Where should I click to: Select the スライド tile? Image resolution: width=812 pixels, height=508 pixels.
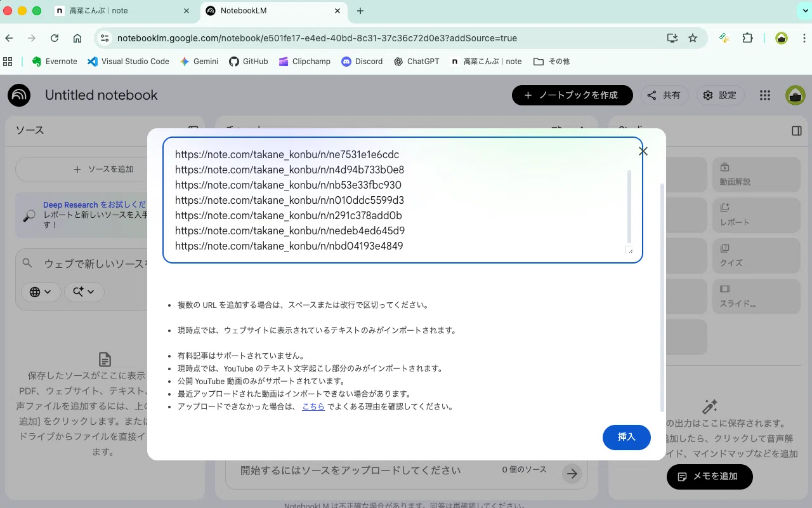point(755,297)
